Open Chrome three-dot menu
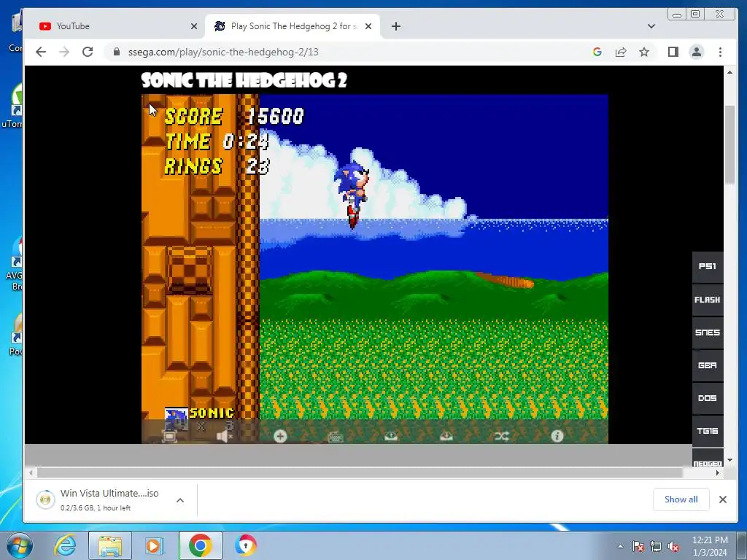The image size is (747, 560). (x=720, y=52)
